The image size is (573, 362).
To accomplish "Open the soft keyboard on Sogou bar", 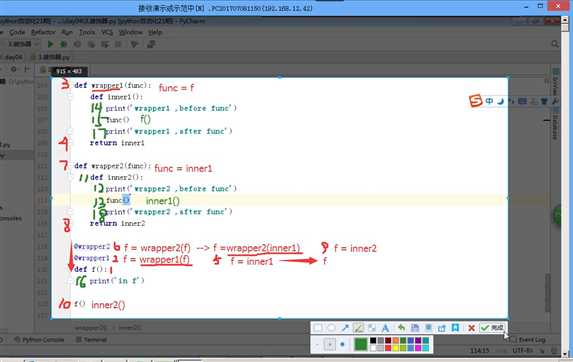I will tap(522, 101).
